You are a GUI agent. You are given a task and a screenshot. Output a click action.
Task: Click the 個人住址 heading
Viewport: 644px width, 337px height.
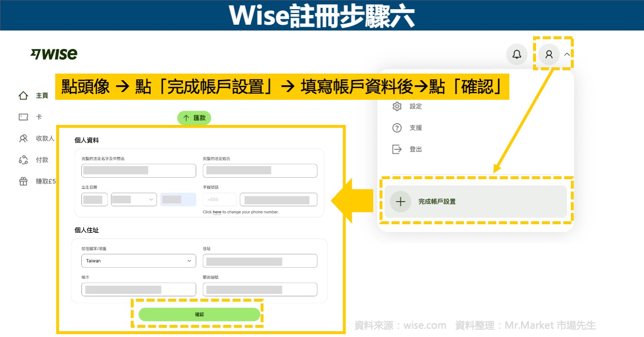coord(87,230)
